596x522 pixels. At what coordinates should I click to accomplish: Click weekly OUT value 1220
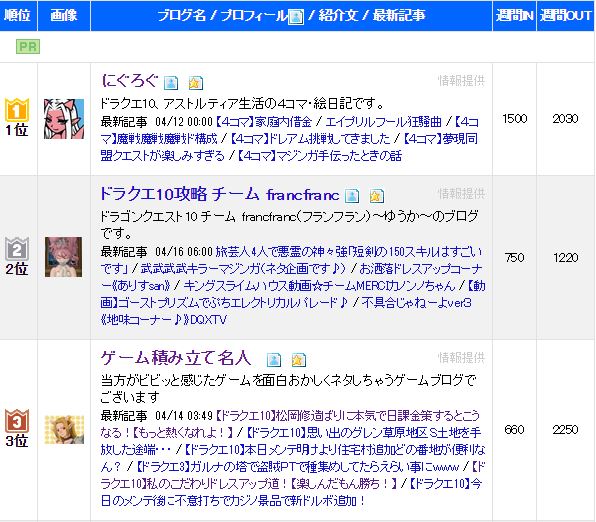(x=566, y=257)
